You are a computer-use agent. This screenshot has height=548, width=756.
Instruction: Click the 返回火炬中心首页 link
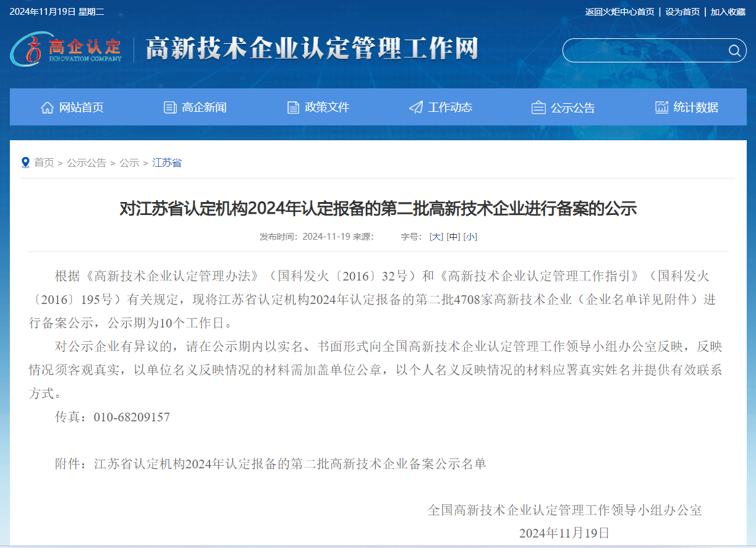[619, 12]
